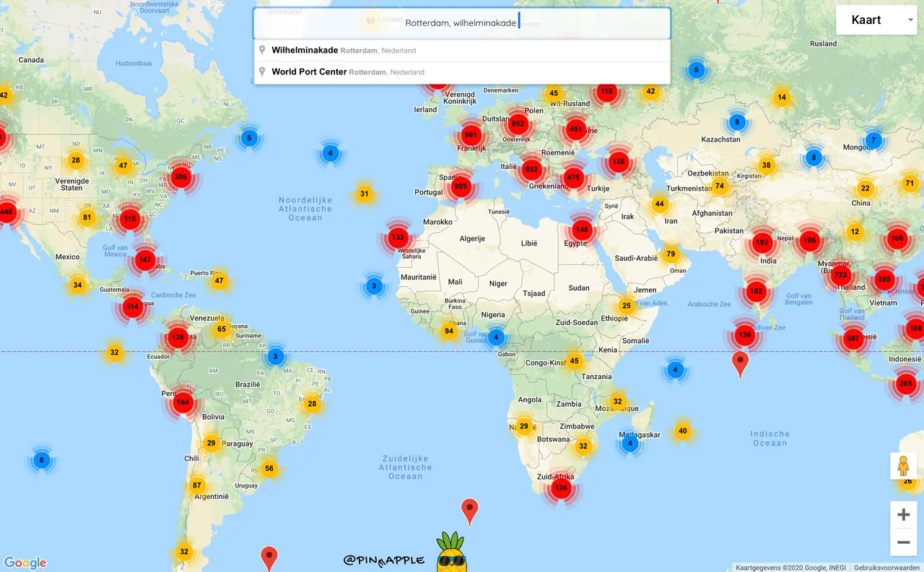
Task: Click the red cluster marker 451
Action: [x=575, y=129]
